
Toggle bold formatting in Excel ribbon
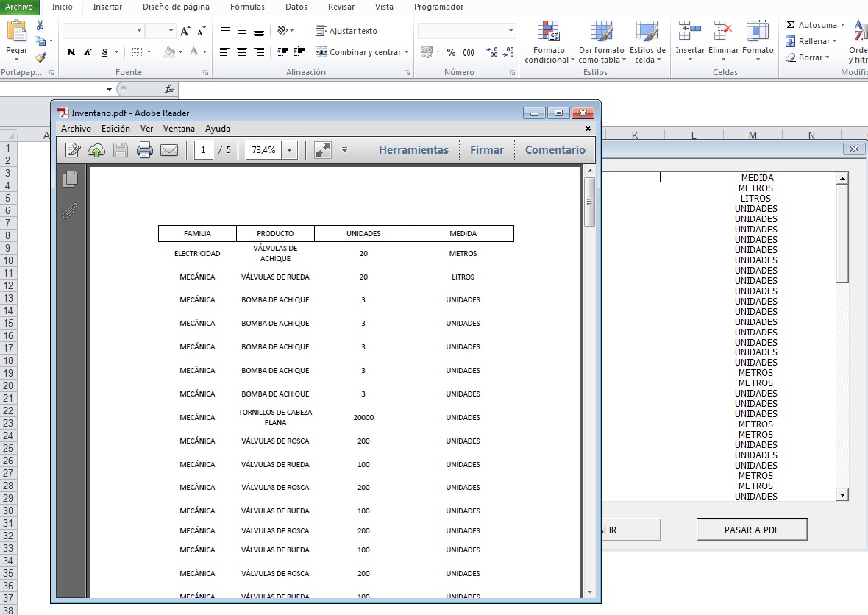[71, 52]
